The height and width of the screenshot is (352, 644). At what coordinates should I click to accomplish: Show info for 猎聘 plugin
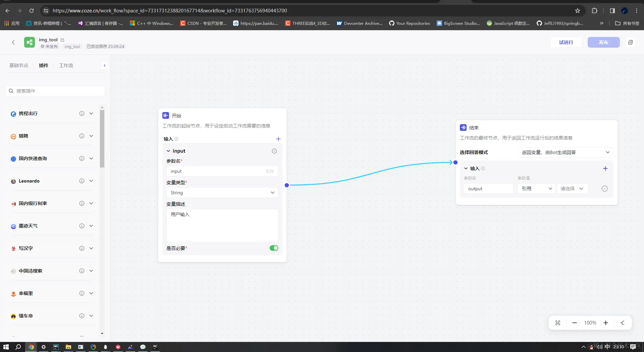click(82, 136)
